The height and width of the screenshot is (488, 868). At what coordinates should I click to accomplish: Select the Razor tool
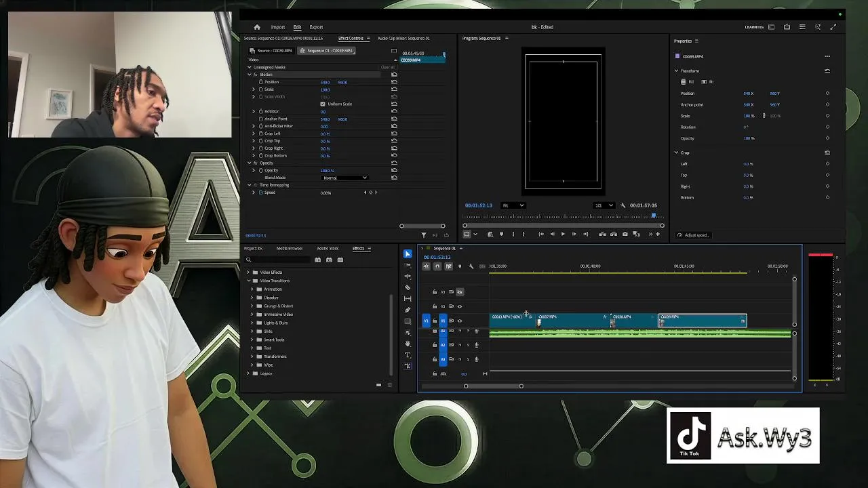pyautogui.click(x=408, y=287)
